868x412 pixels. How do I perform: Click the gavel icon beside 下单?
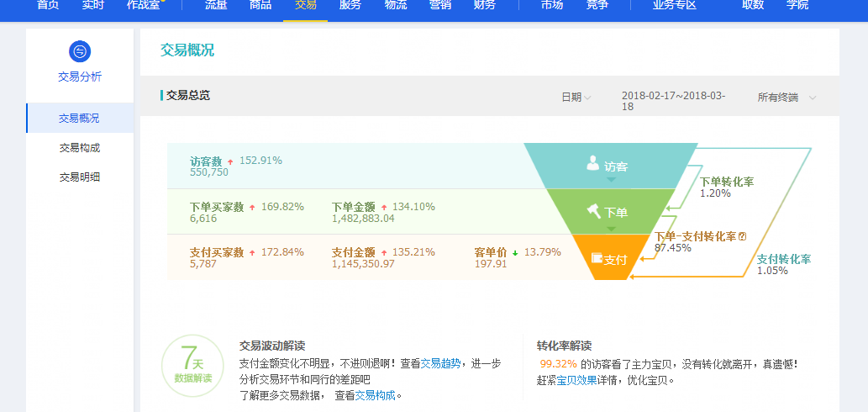tap(594, 211)
